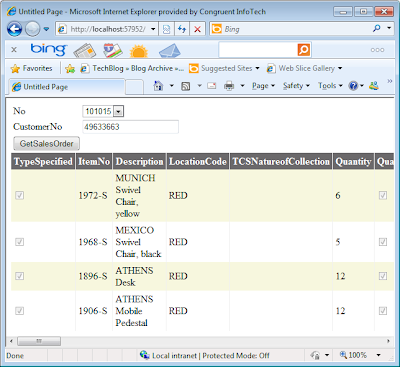The height and width of the screenshot is (367, 400).
Task: Click the Home icon in the command bar
Action: tap(158, 86)
